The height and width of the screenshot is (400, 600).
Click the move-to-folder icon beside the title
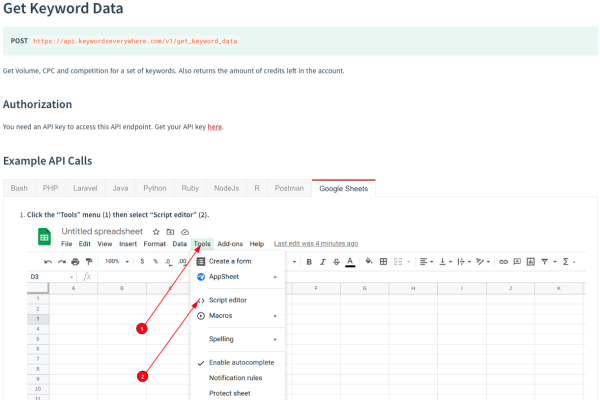point(170,232)
